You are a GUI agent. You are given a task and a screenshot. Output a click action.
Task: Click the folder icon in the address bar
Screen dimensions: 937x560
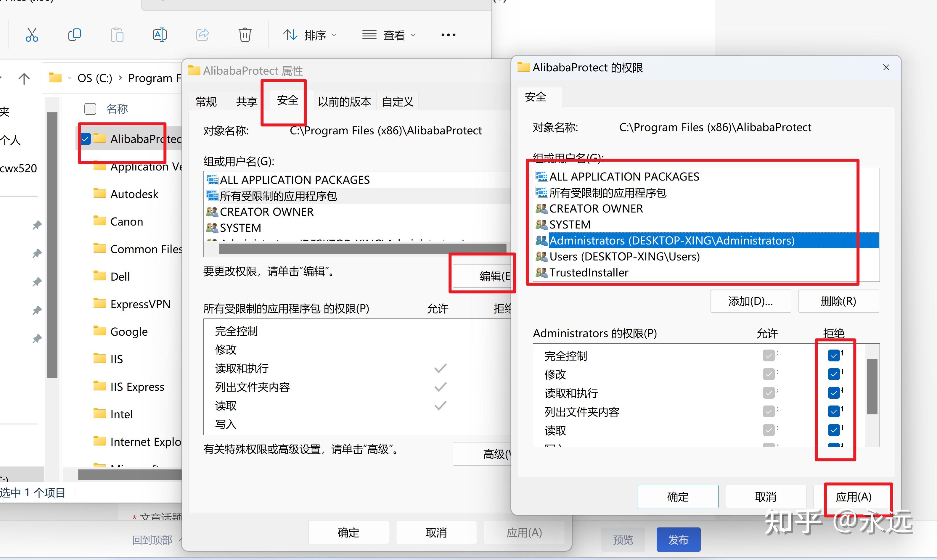coord(55,78)
